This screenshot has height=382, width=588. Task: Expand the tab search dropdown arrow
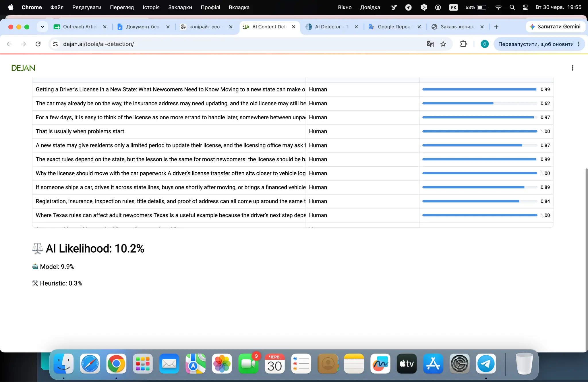(42, 27)
